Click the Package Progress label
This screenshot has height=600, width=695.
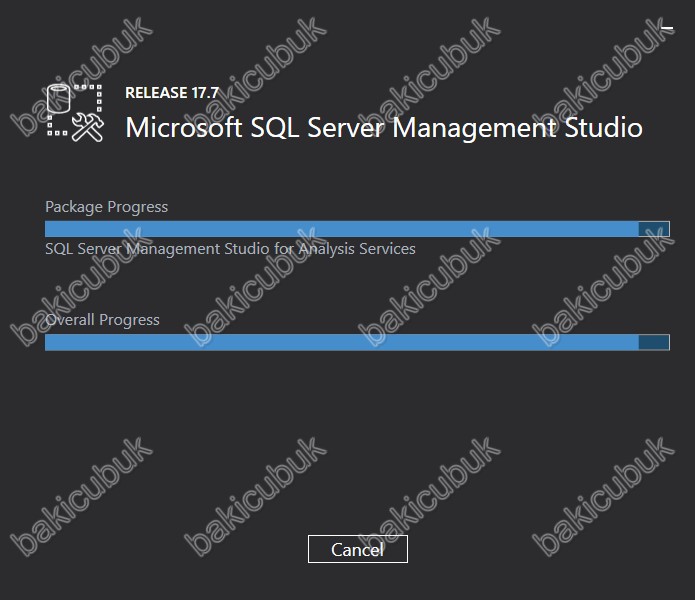click(x=107, y=206)
